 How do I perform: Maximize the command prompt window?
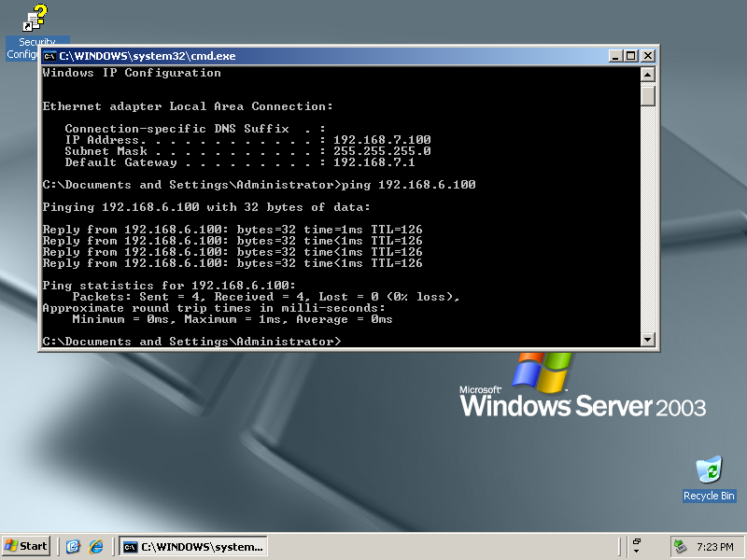point(630,56)
